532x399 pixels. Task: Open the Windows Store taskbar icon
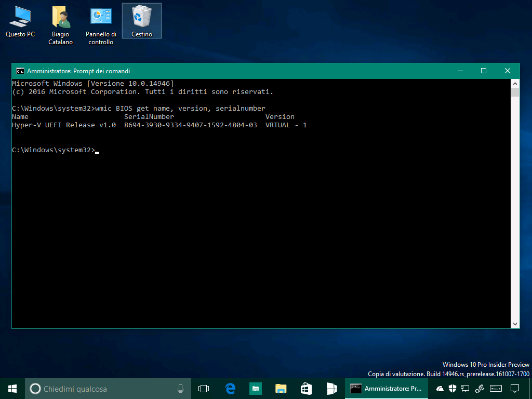point(306,389)
